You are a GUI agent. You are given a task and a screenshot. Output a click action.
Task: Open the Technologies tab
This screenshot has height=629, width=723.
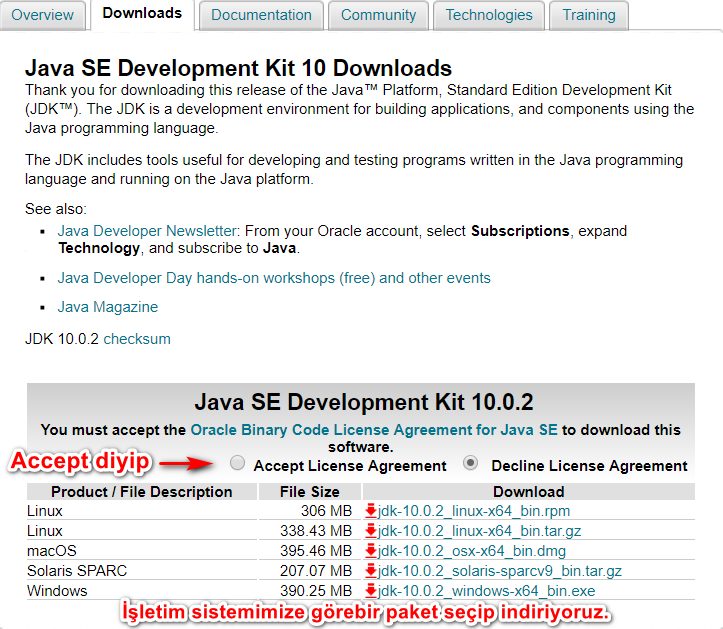pos(489,15)
